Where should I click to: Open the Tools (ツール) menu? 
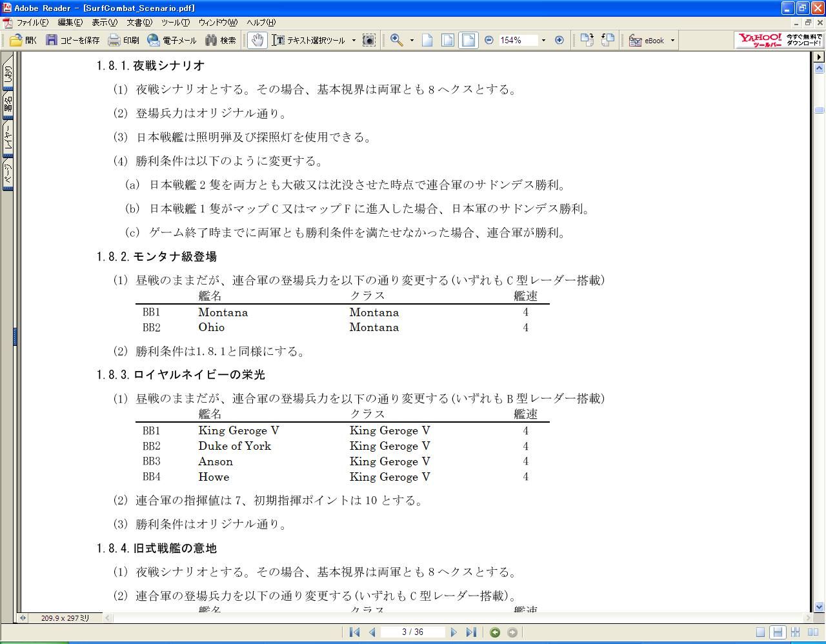pyautogui.click(x=175, y=23)
